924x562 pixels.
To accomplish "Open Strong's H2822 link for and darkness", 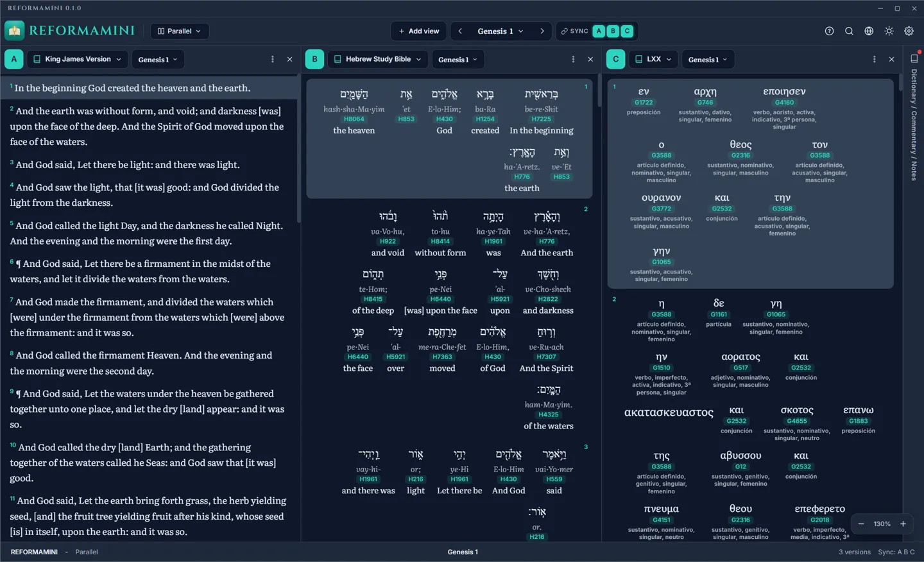I will click(x=548, y=299).
